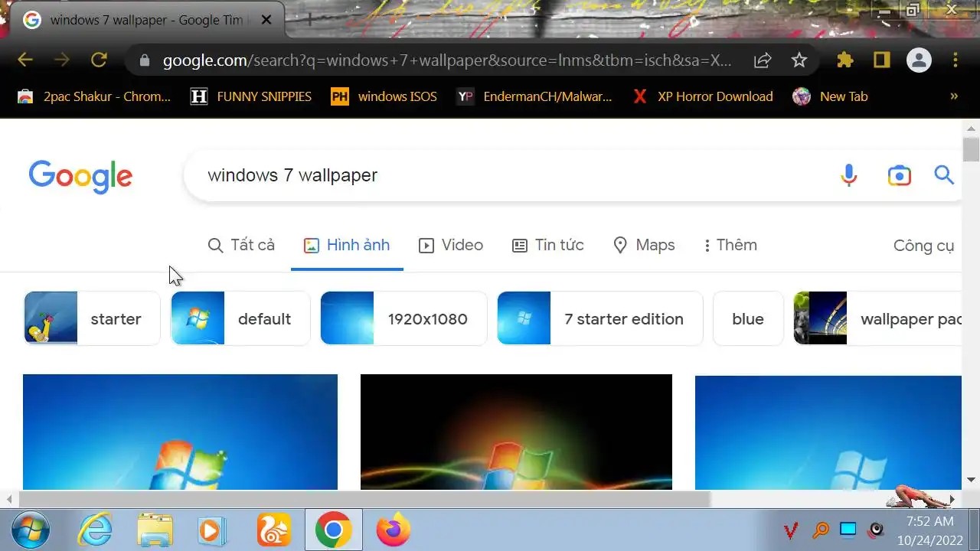The width and height of the screenshot is (980, 551).
Task: Open the black rainbow Windows logo wallpaper result
Action: click(516, 432)
